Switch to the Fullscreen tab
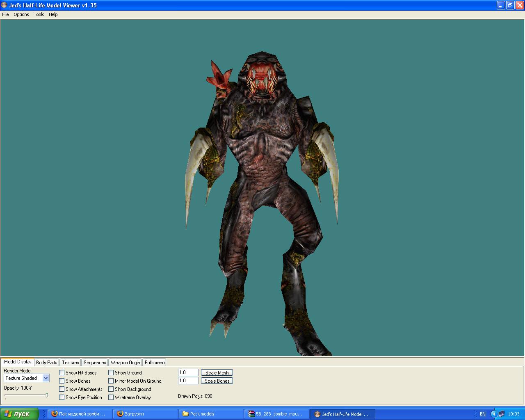The height and width of the screenshot is (420, 525). (x=155, y=363)
